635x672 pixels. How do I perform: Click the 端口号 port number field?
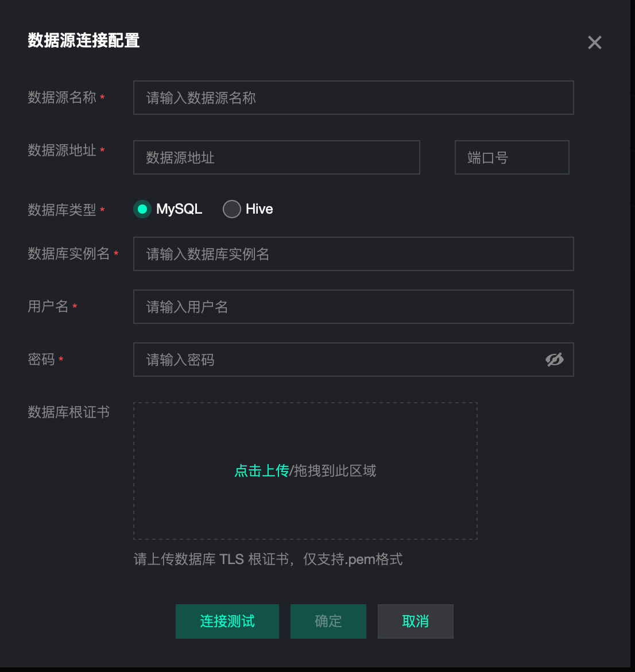[x=511, y=157]
